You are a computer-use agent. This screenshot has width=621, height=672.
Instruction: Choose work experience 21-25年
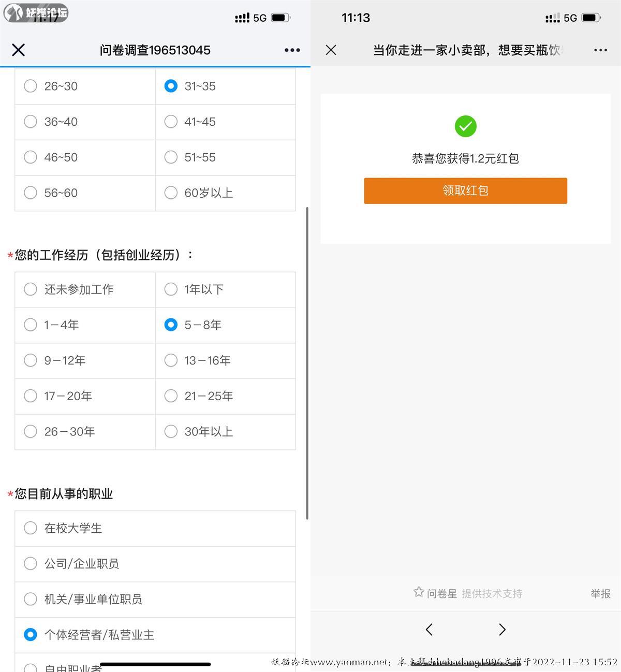[226, 397]
